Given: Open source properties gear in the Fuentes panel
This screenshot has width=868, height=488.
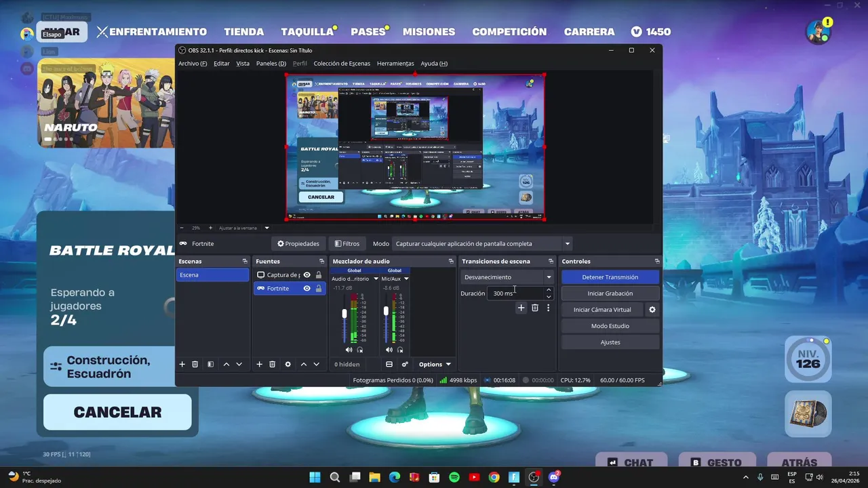Looking at the screenshot, I should click(288, 365).
